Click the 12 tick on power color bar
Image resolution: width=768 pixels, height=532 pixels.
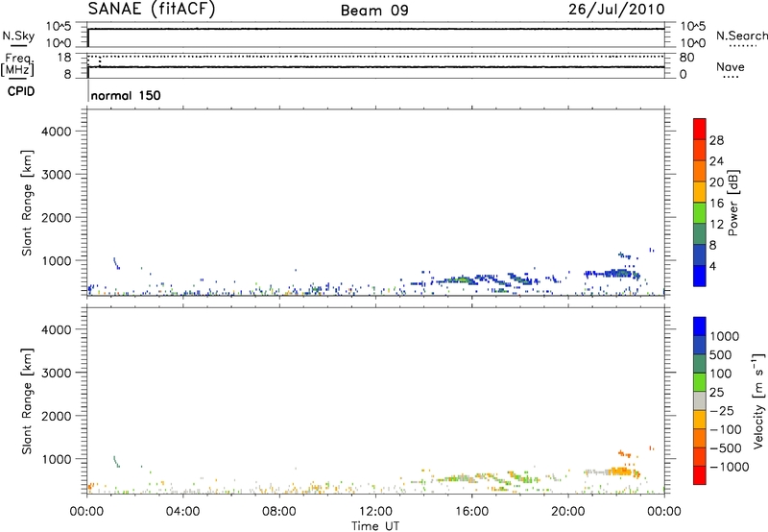click(716, 225)
